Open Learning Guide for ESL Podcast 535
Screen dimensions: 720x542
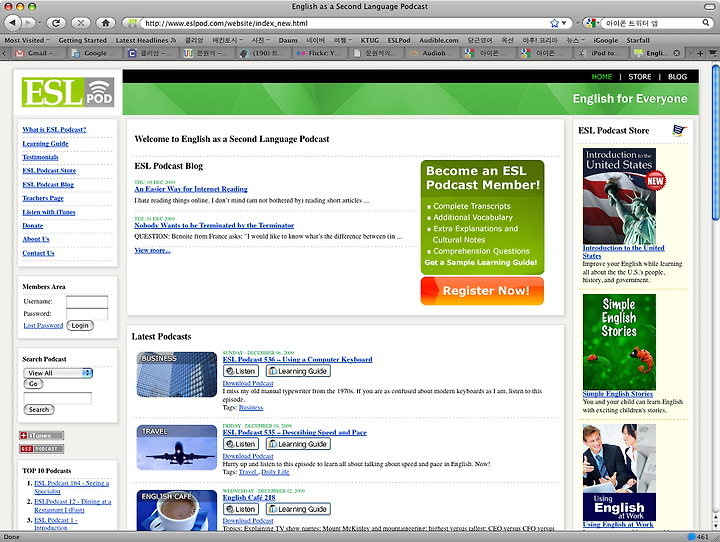(298, 444)
